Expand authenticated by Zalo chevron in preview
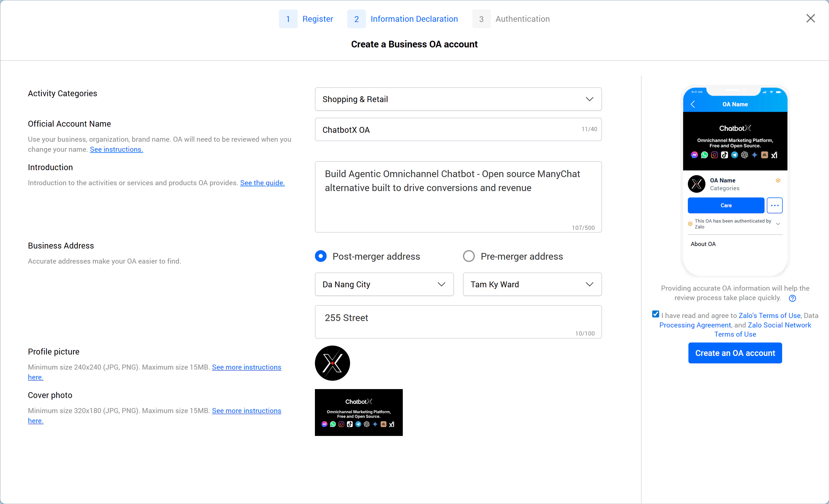The width and height of the screenshot is (829, 504). click(778, 224)
